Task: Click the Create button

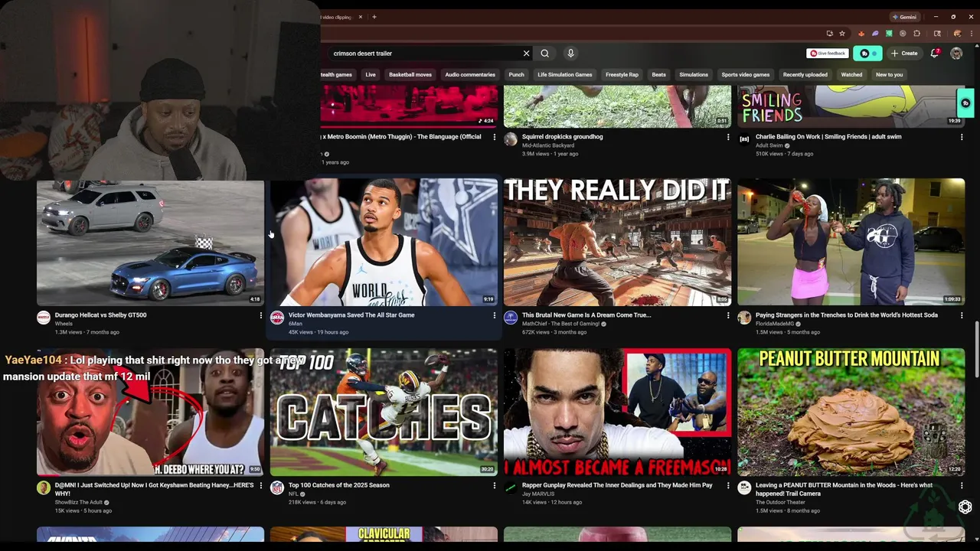Action: tap(904, 54)
